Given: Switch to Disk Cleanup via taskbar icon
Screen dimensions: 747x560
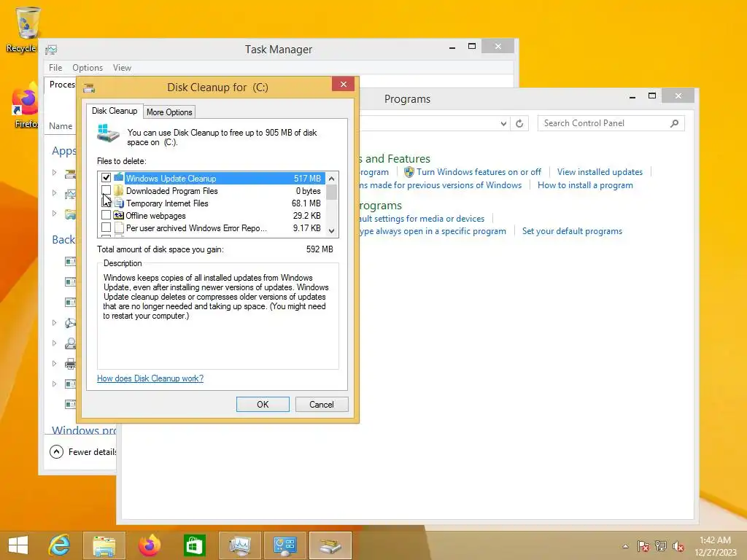Looking at the screenshot, I should pos(330,545).
